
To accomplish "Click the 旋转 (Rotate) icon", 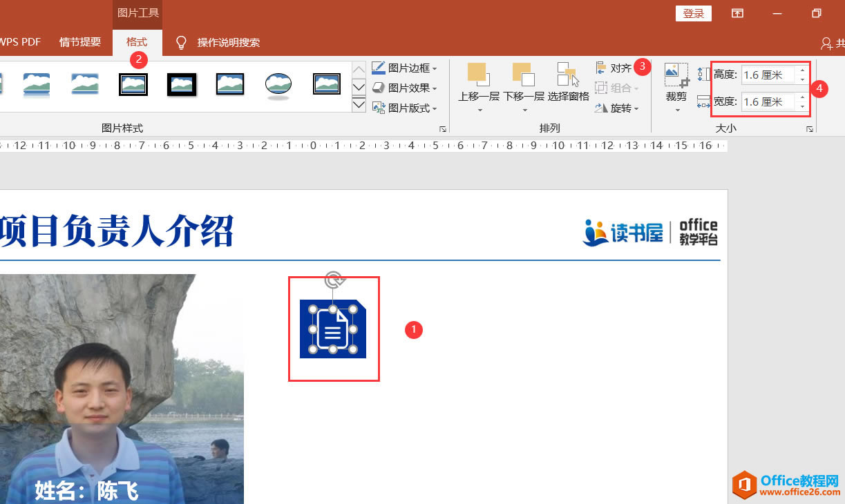I will point(601,108).
